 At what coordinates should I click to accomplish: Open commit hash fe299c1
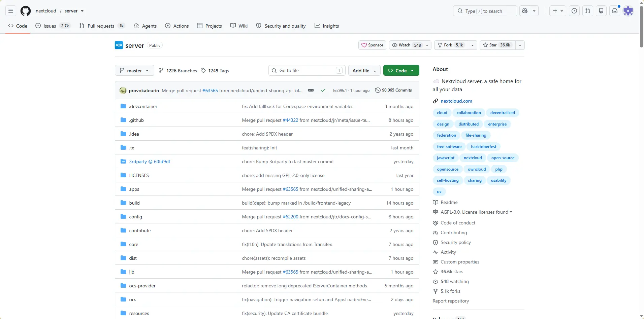340,91
